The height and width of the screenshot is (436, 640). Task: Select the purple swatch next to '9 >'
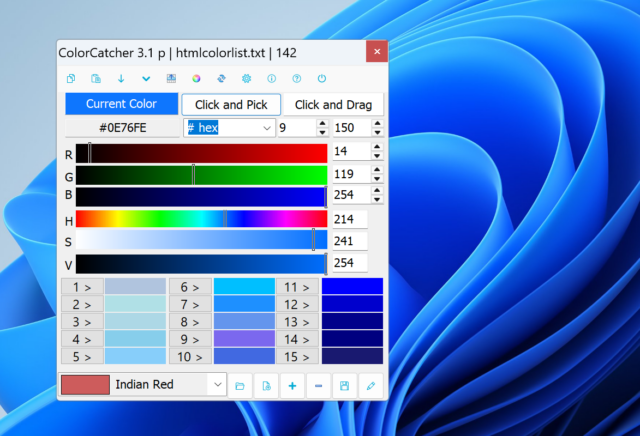tap(244, 339)
